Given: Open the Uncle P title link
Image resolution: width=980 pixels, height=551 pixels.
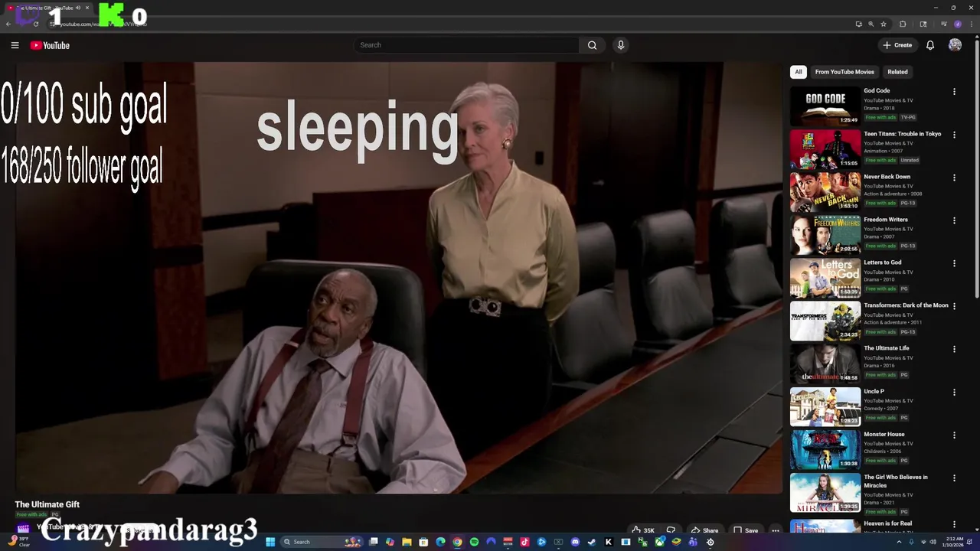Looking at the screenshot, I should coord(874,391).
